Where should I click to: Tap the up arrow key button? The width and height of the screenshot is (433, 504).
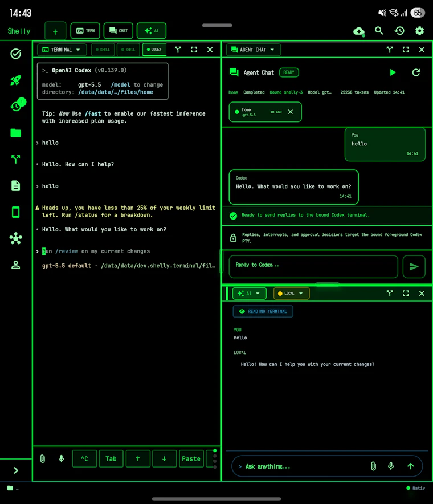coord(138,459)
